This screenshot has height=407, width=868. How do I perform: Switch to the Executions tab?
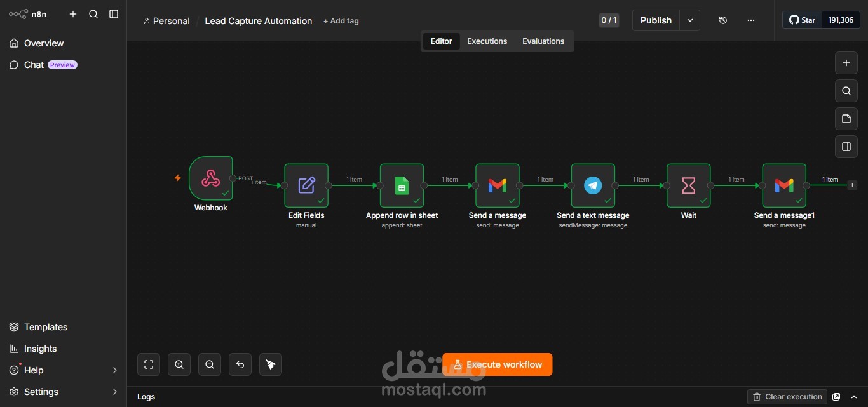pos(487,41)
